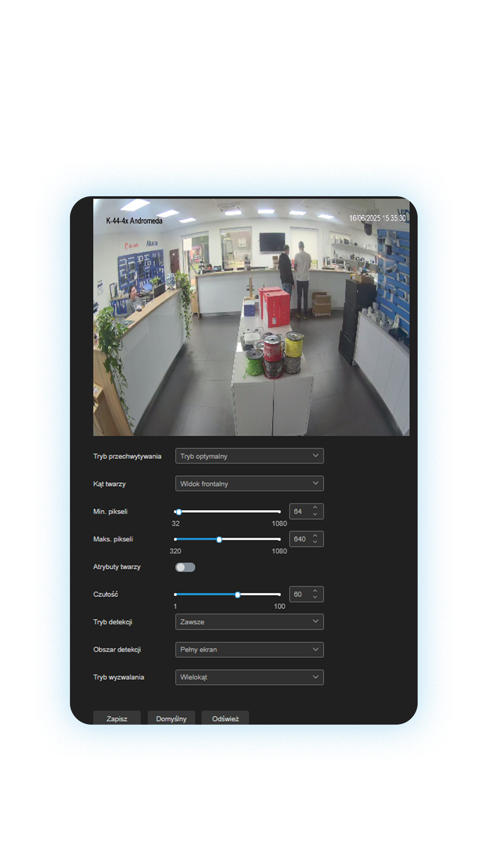Click the camera preview image
The width and height of the screenshot is (488, 868).
(251, 317)
